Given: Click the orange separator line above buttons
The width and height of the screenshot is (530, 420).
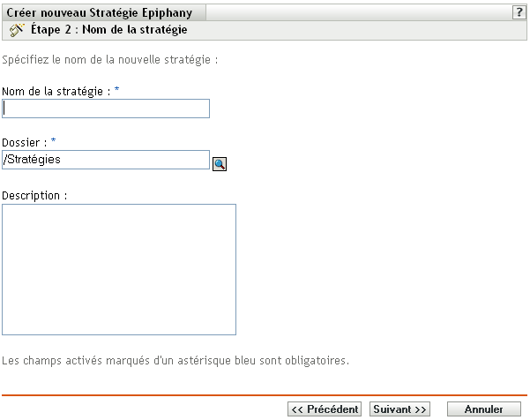Looking at the screenshot, I should 265,394.
